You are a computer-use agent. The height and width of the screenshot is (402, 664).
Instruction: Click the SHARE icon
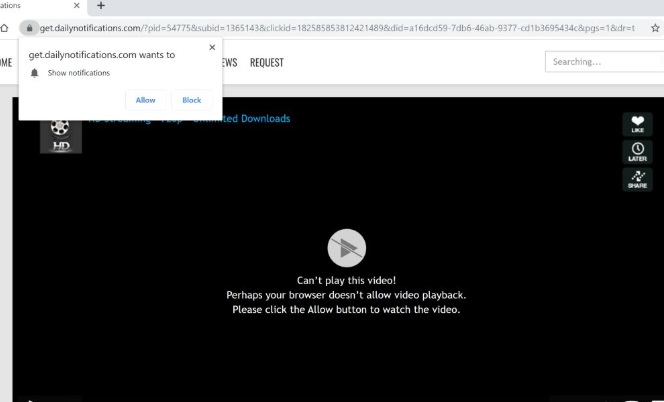(637, 179)
